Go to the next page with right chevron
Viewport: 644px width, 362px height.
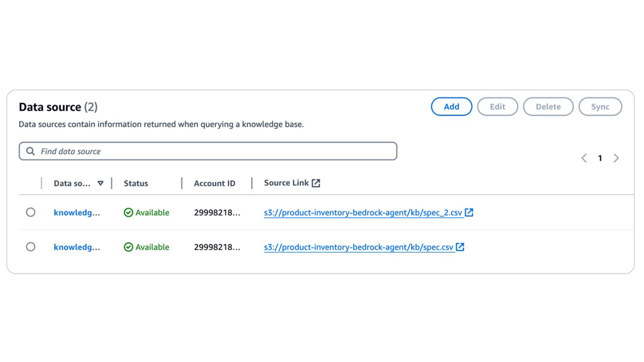tap(616, 158)
